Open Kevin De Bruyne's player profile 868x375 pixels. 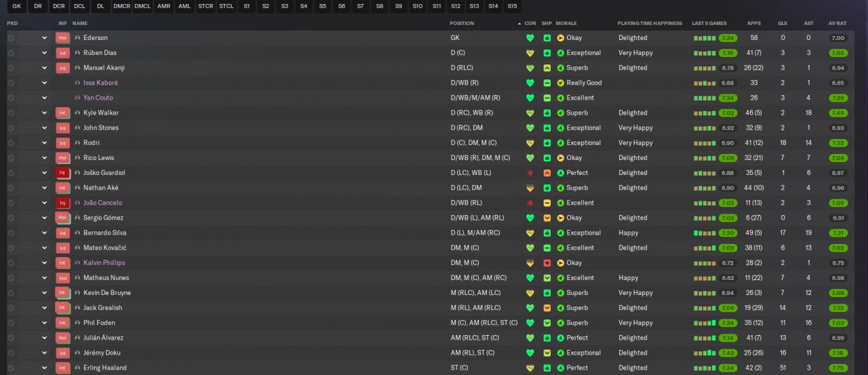point(107,293)
